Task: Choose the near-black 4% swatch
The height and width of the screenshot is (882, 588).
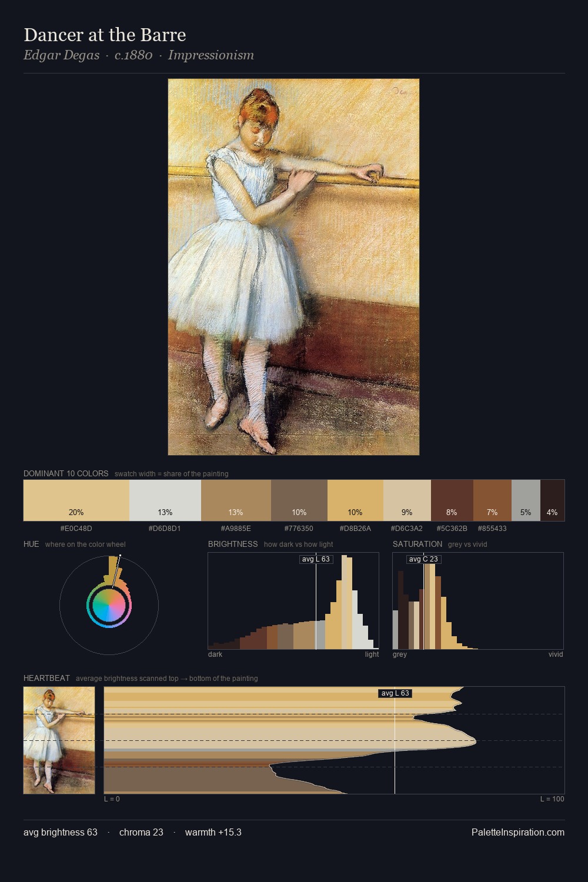Action: [x=552, y=500]
